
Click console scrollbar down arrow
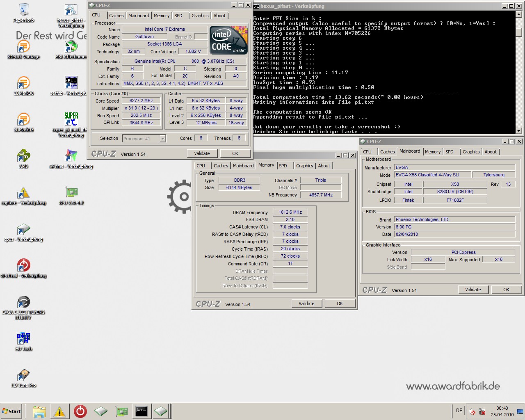[x=519, y=131]
